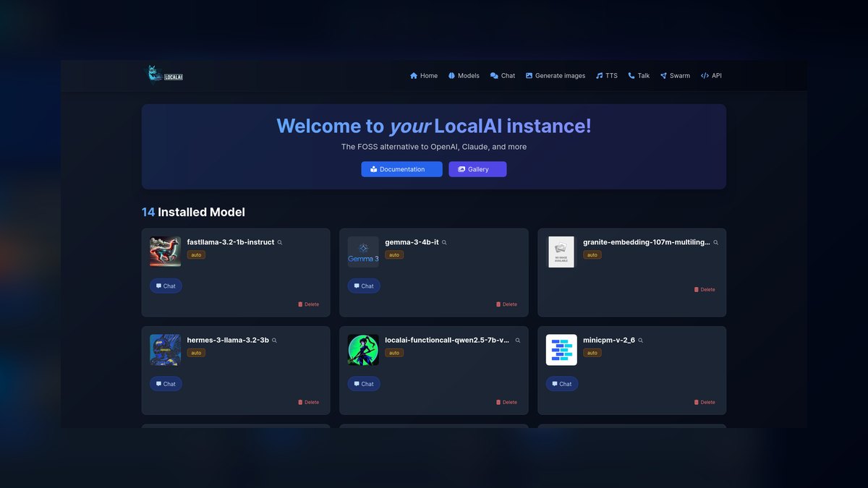This screenshot has width=868, height=488.
Task: Delete the localai-functioncall-qwen2.5-7b model
Action: click(506, 402)
